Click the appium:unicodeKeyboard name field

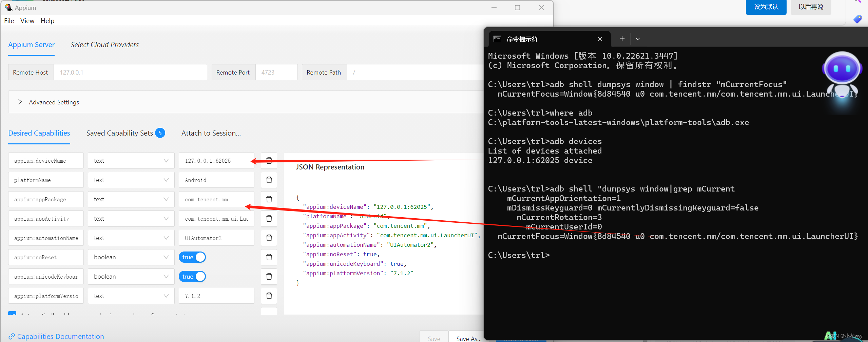pyautogui.click(x=46, y=277)
